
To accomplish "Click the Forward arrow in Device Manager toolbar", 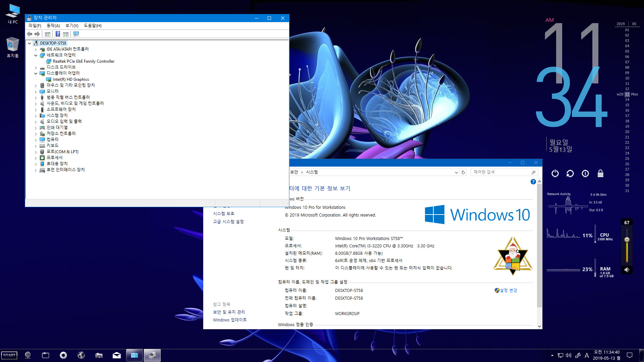I will (x=37, y=34).
